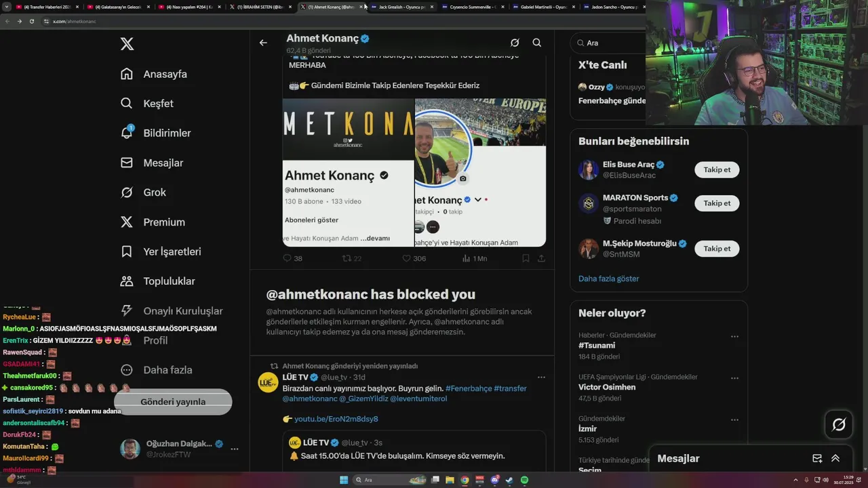This screenshot has height=488, width=868.
Task: Click the search icon in profile header
Action: click(537, 43)
